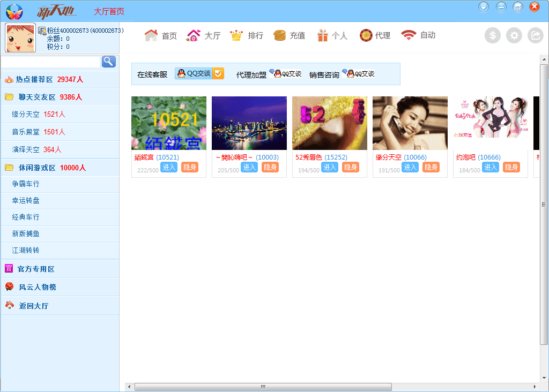Go to 首页 home tab
Viewport: 549px width, 392px height.
click(x=161, y=36)
